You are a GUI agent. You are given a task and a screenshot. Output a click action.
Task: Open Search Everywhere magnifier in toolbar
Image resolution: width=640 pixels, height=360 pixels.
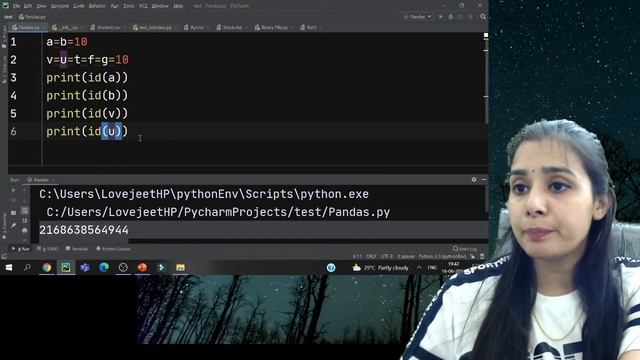[483, 17]
